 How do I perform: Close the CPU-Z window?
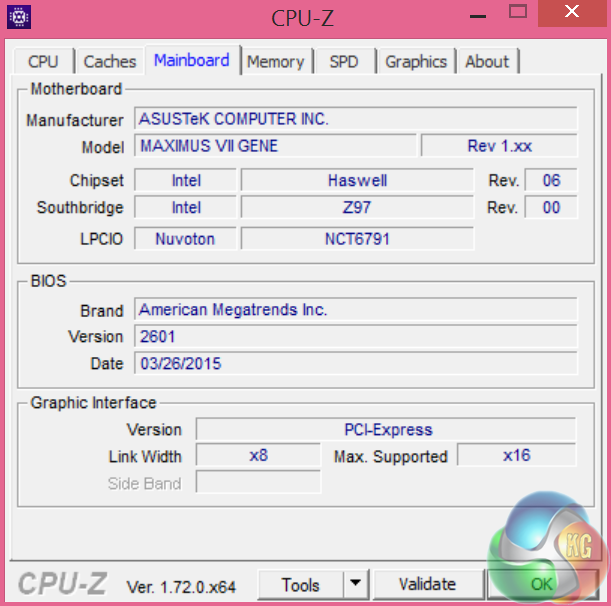point(572,12)
